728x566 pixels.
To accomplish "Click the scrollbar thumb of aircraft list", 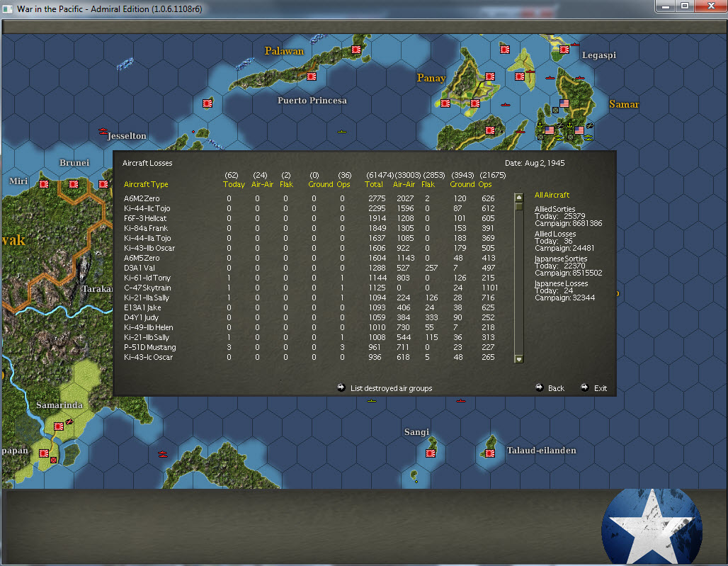I will 519,206.
